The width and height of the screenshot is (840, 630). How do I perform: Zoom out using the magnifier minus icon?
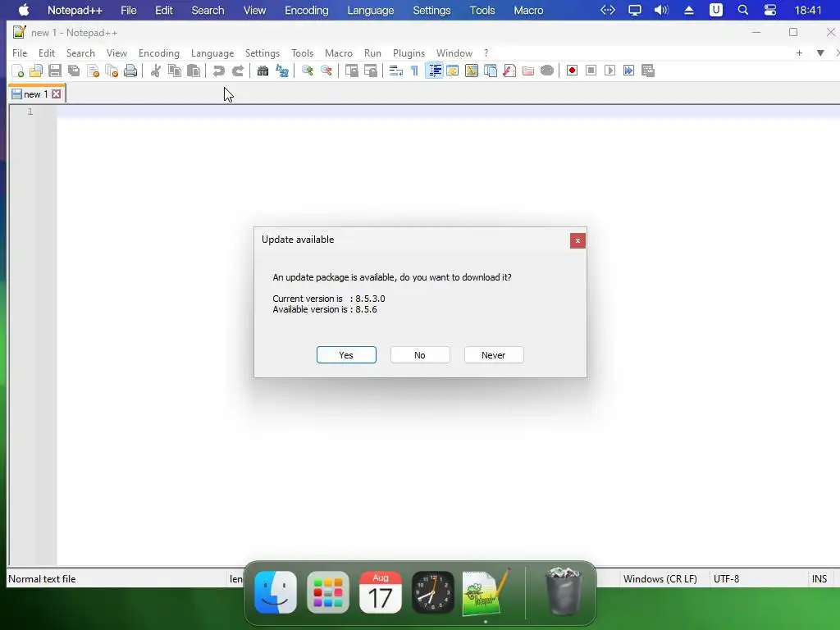point(326,71)
